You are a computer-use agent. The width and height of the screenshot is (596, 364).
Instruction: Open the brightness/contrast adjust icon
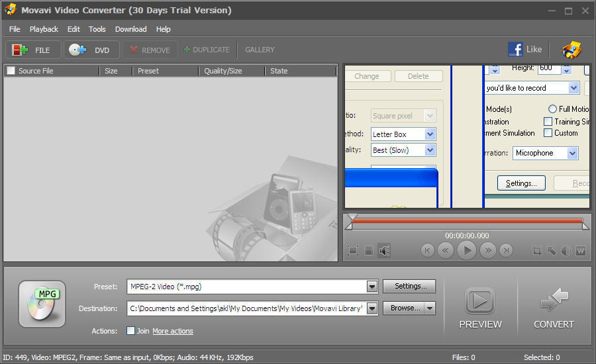(x=566, y=251)
